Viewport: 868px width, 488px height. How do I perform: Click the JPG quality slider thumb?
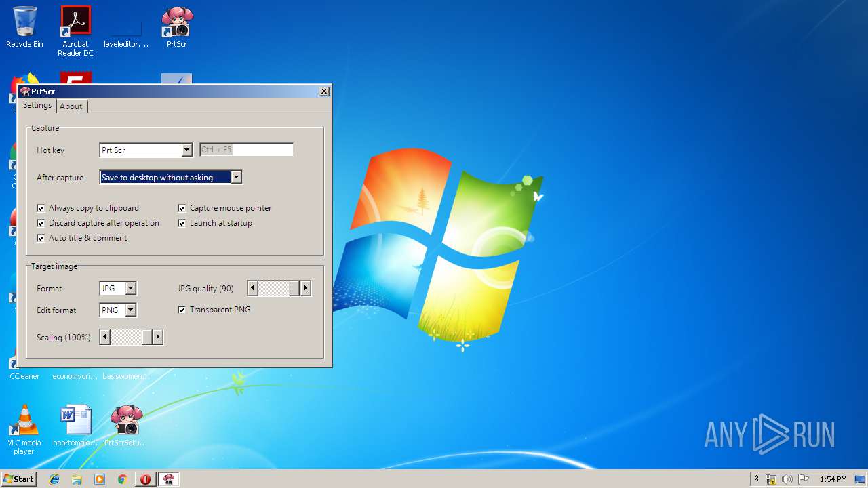click(x=294, y=288)
